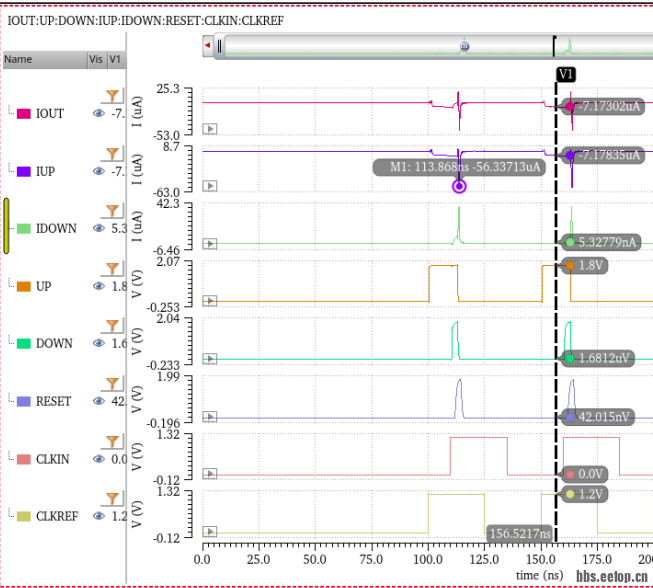Click the V1 vertical marker flag

click(x=566, y=74)
